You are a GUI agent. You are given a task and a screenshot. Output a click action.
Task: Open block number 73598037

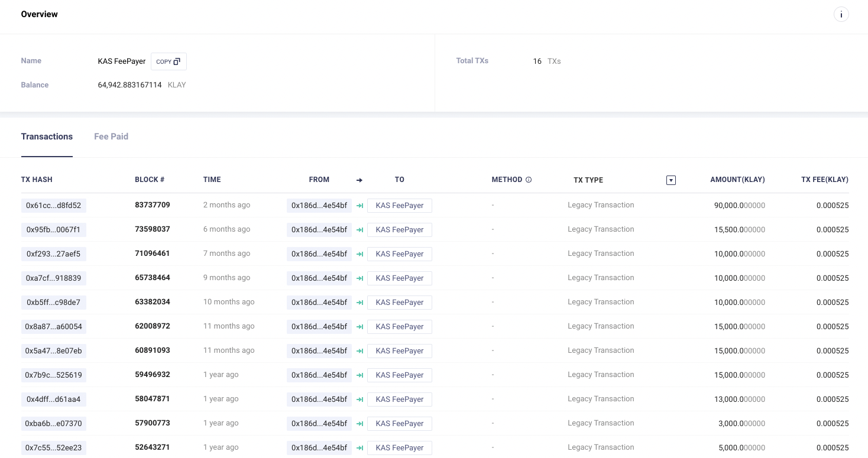tap(153, 229)
